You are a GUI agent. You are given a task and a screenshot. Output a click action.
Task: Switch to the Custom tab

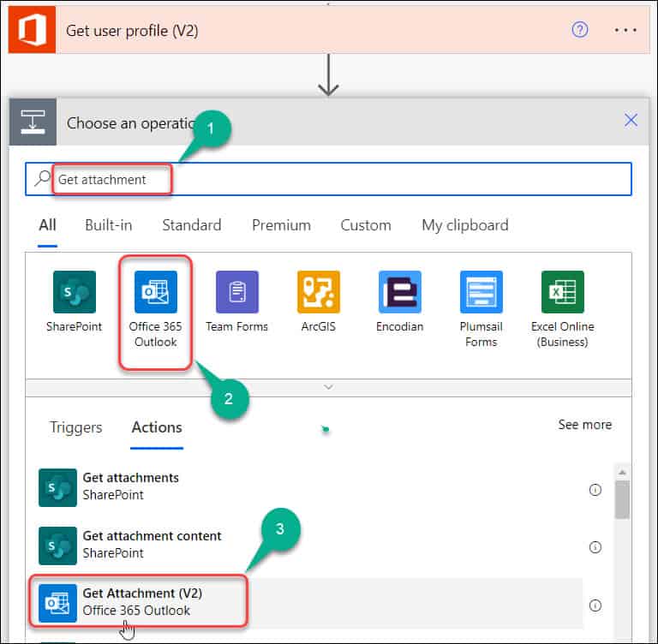pyautogui.click(x=366, y=225)
